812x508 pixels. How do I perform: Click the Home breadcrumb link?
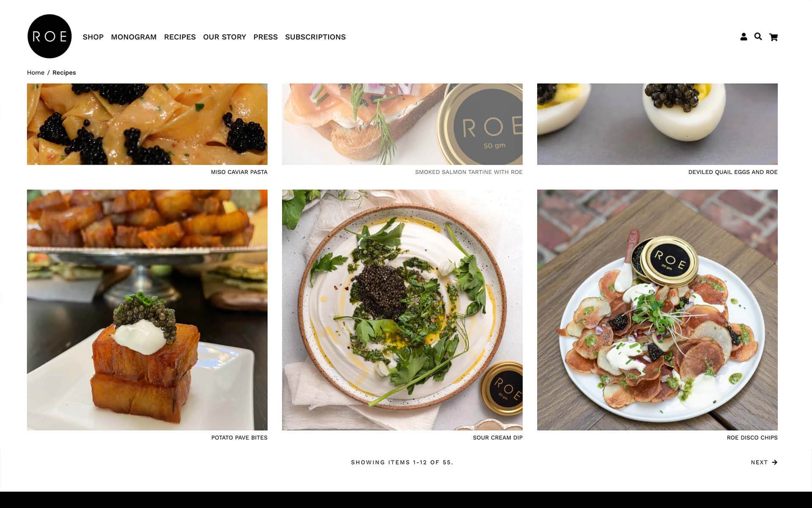pos(36,72)
